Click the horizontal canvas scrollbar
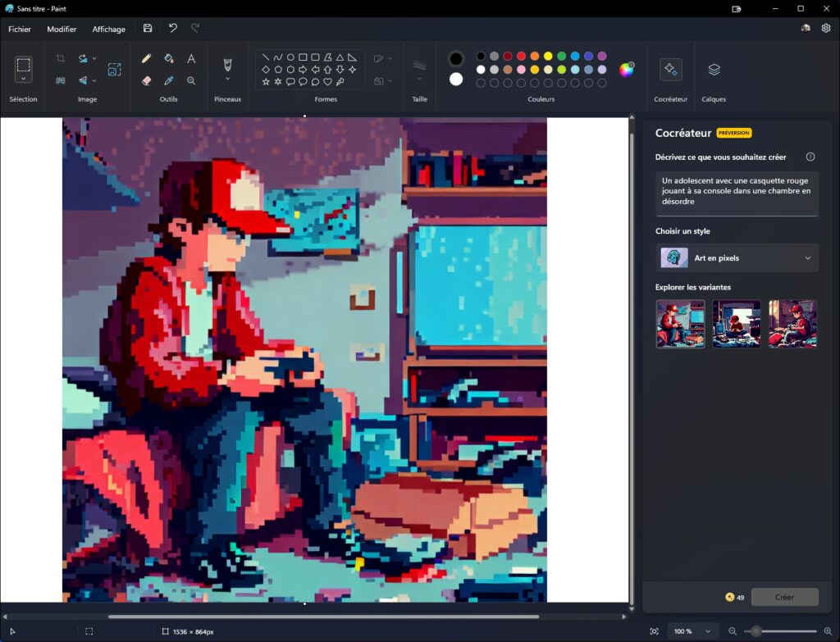Image resolution: width=840 pixels, height=642 pixels. pos(323,617)
